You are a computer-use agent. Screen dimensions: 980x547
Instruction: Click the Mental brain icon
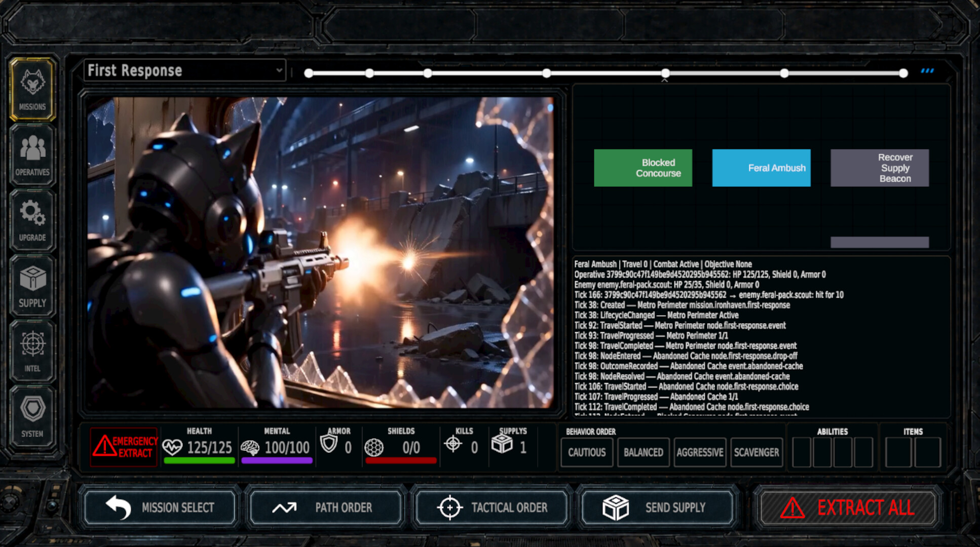click(x=250, y=447)
